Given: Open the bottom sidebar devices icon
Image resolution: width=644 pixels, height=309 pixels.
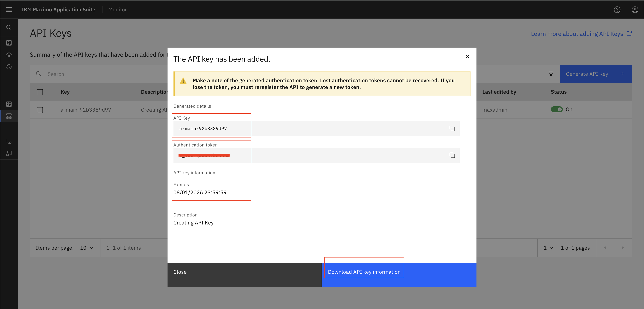Looking at the screenshot, I should [x=9, y=153].
